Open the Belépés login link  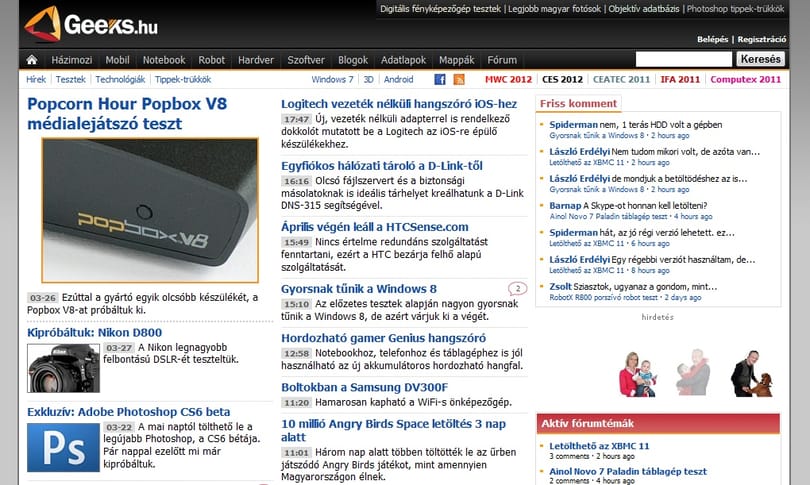click(x=712, y=39)
